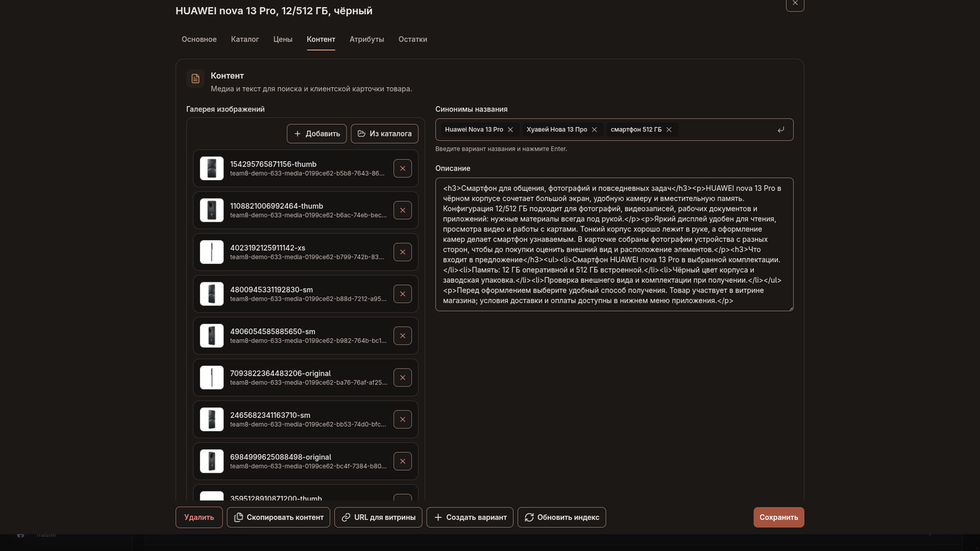Remove the 7093822364483206-original image
This screenshot has height=551, width=980.
[x=402, y=378]
